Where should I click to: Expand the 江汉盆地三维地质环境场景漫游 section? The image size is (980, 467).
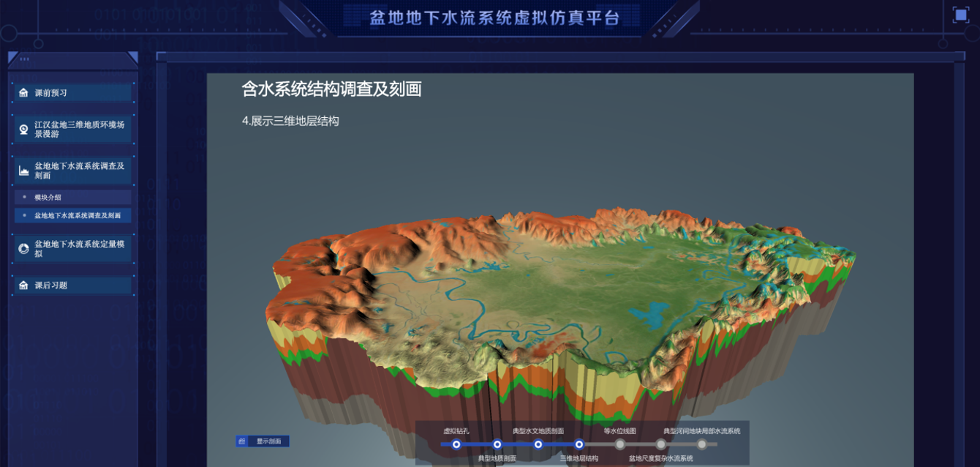click(79, 130)
